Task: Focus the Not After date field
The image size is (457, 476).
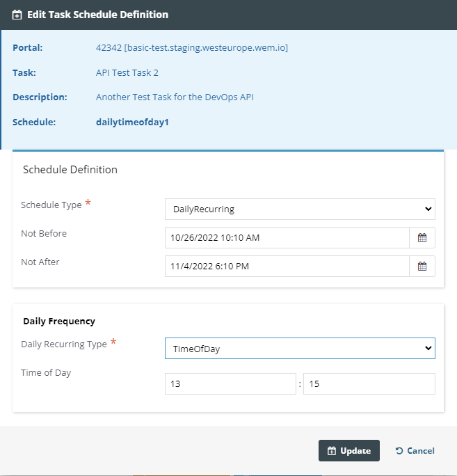Action: 287,267
